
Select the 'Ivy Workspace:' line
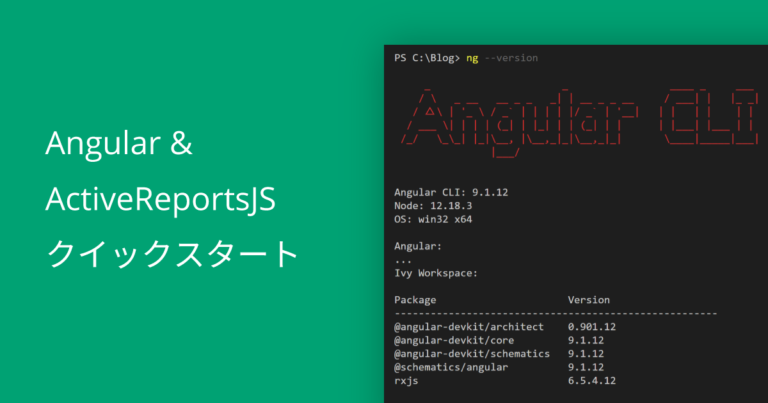click(x=436, y=273)
